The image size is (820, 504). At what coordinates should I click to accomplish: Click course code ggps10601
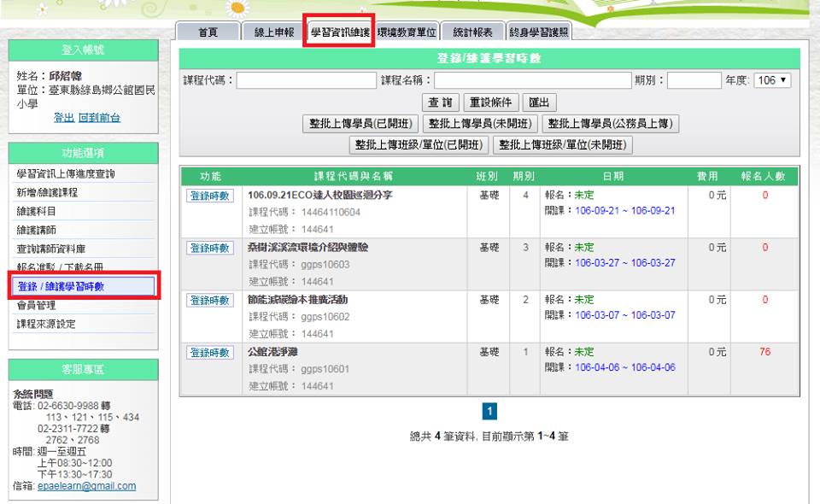coord(325,369)
